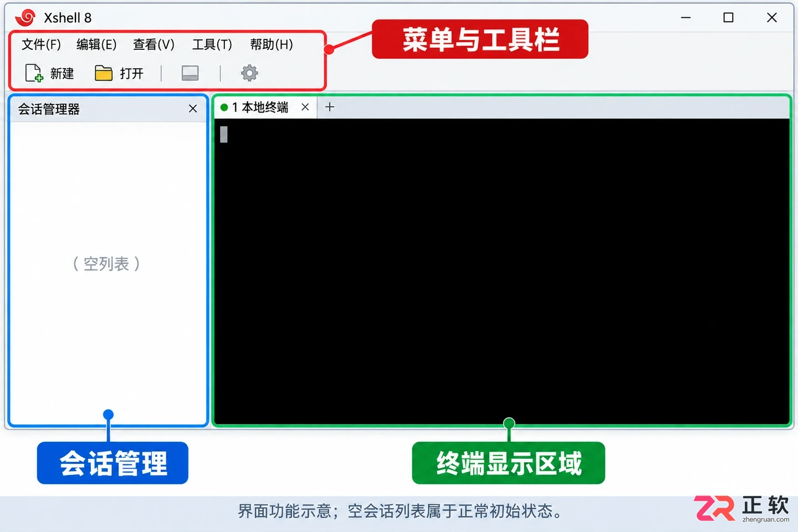Open the 工具(T) menu

pyautogui.click(x=212, y=44)
